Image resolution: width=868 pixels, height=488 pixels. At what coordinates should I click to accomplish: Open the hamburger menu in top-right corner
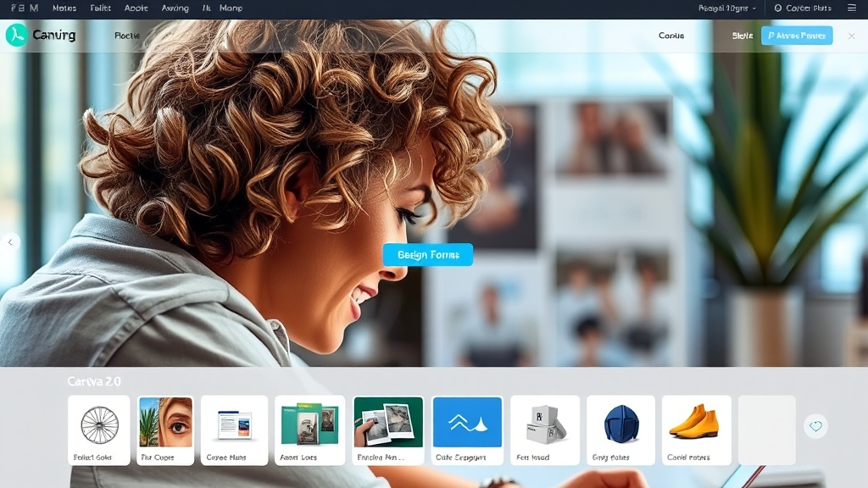(x=852, y=8)
